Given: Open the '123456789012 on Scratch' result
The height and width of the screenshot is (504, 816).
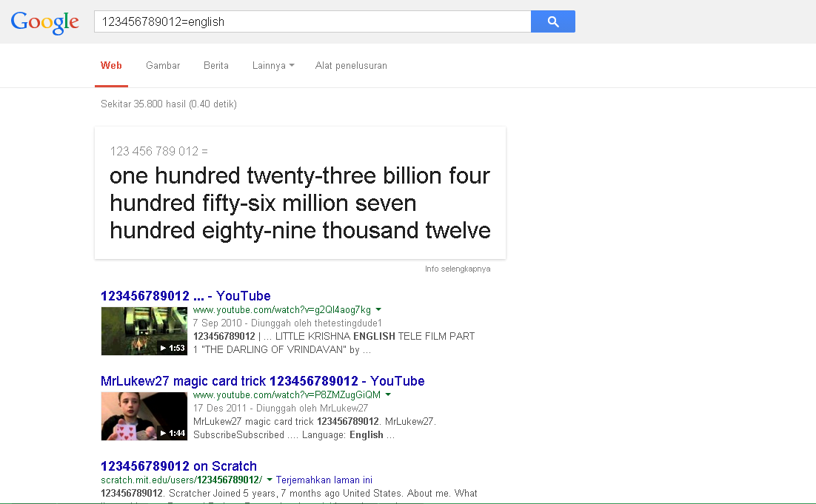Looking at the screenshot, I should 178,466.
